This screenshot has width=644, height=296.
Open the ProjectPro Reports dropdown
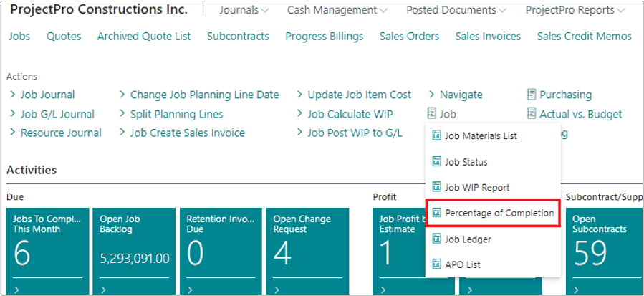pyautogui.click(x=575, y=10)
